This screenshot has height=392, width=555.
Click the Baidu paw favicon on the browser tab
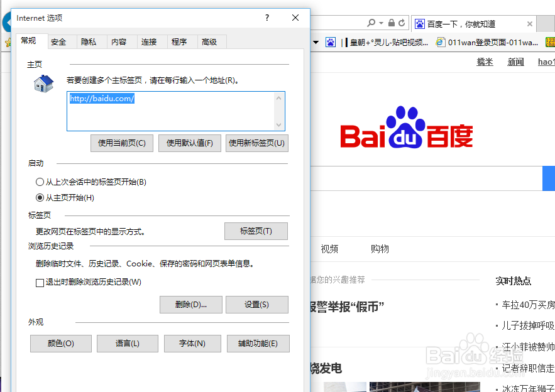click(x=420, y=24)
